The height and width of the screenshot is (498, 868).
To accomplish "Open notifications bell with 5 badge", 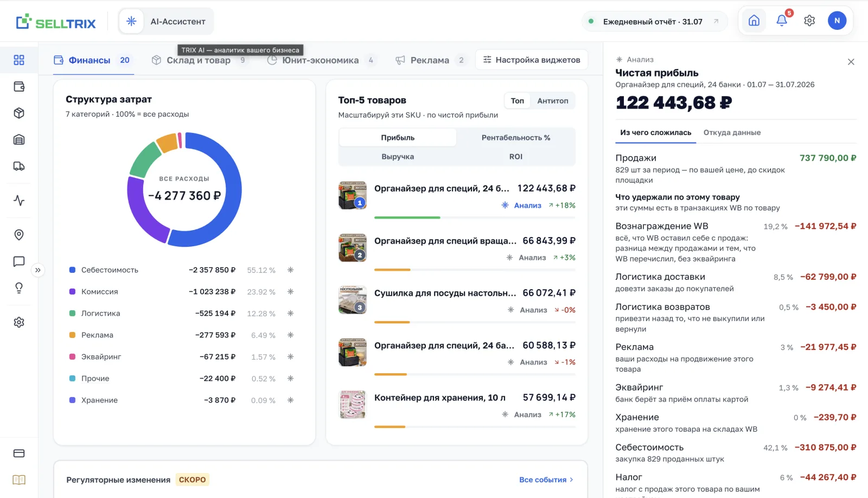I will (782, 21).
